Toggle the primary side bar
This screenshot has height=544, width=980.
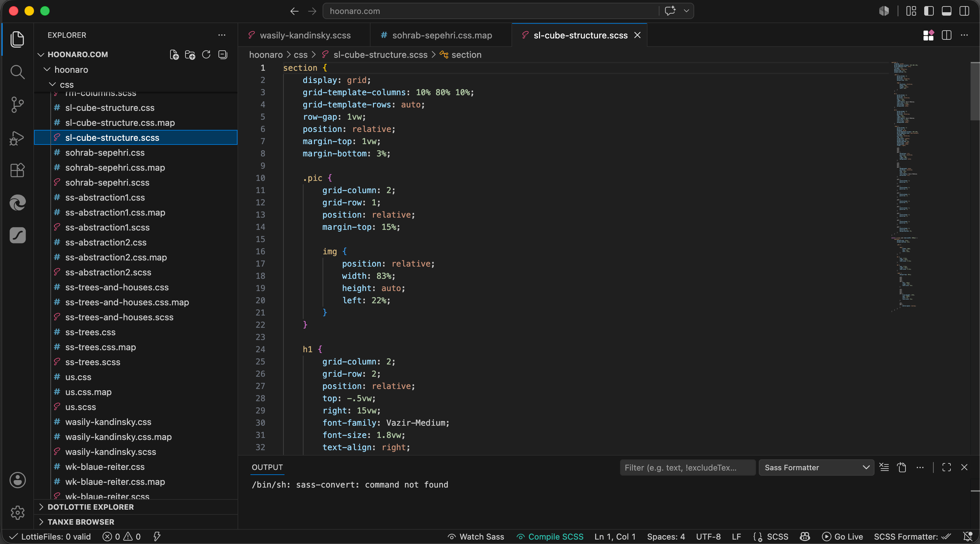point(929,11)
